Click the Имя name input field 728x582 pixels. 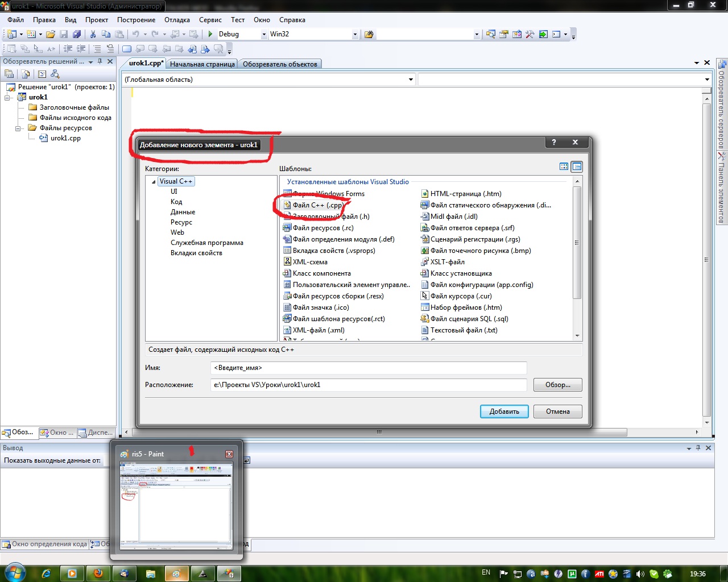pos(369,368)
